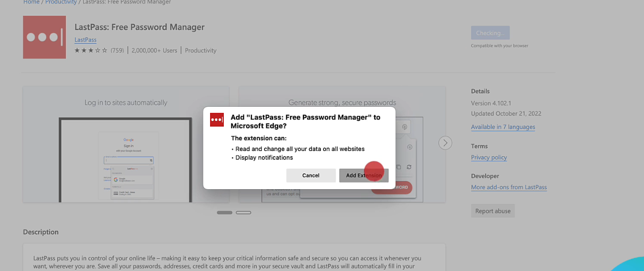Click the Productivity category label
The image size is (644, 271).
click(200, 50)
